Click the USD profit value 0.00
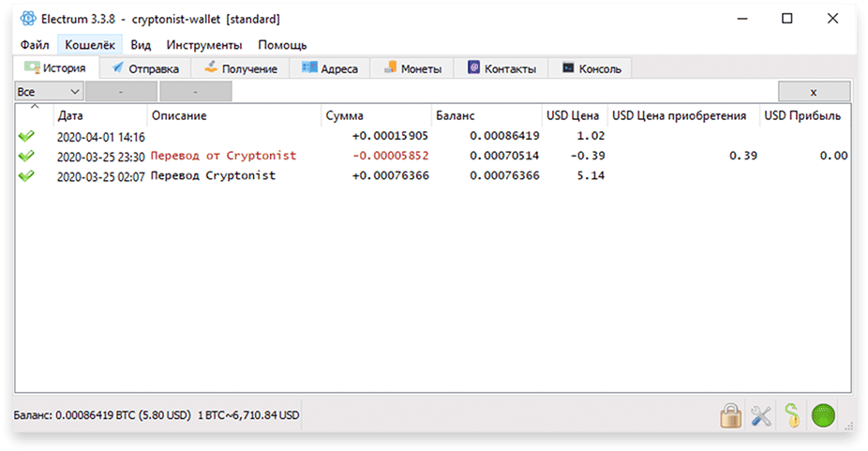868x451 pixels. (833, 156)
